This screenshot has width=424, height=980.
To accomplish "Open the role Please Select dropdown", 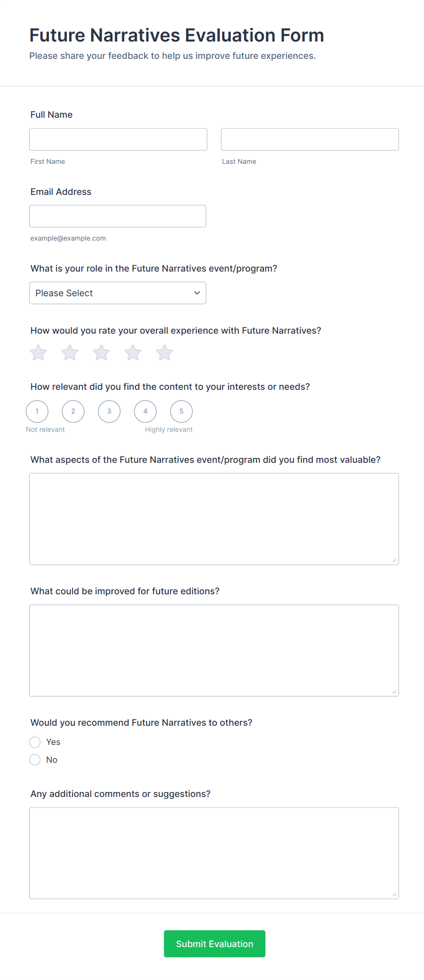I will [118, 293].
